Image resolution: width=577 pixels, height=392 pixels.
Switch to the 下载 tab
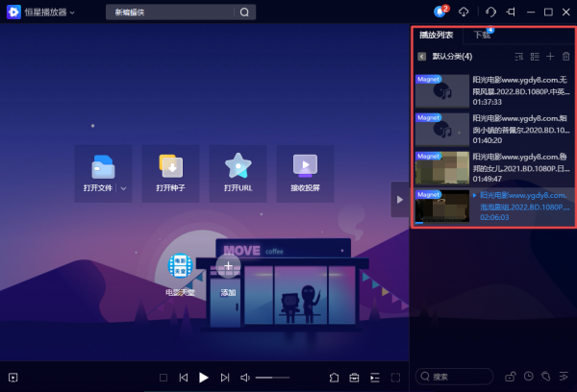pos(481,35)
